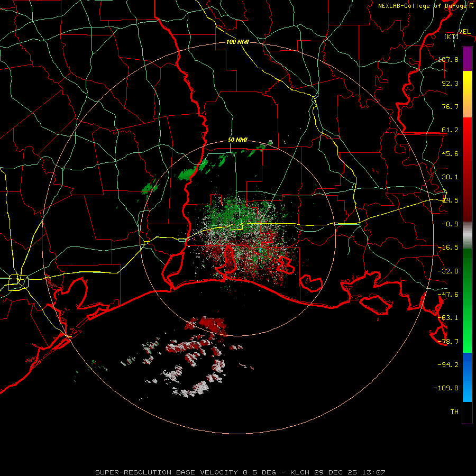The width and height of the screenshot is (476, 476).
Task: Select the 92.3 velocity scale value
Action: (450, 83)
